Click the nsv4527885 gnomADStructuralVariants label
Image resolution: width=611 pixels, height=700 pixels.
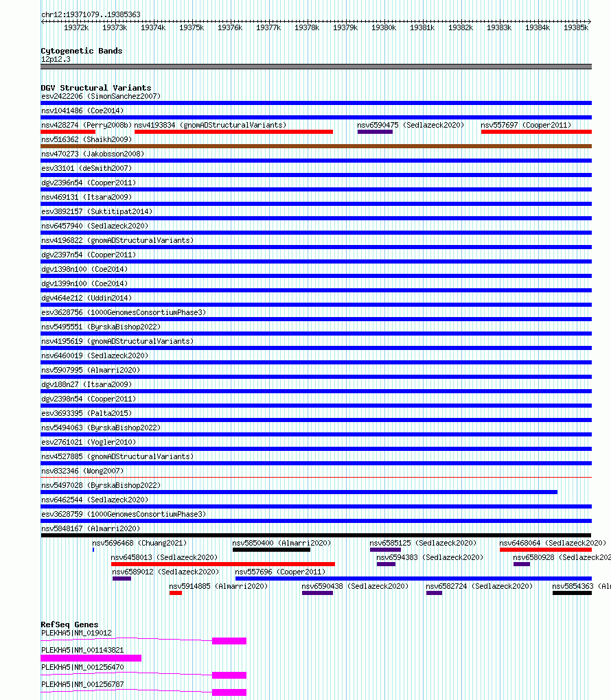click(117, 456)
